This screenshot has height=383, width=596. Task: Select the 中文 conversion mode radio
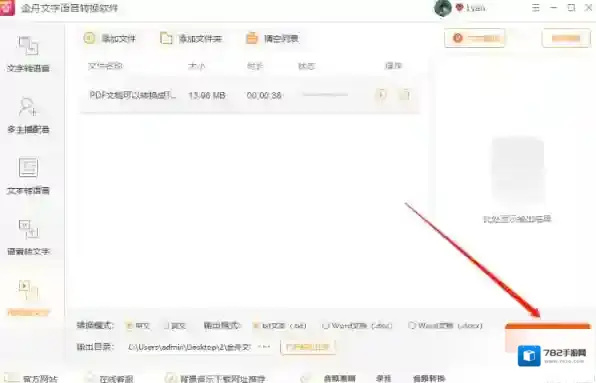click(138, 326)
